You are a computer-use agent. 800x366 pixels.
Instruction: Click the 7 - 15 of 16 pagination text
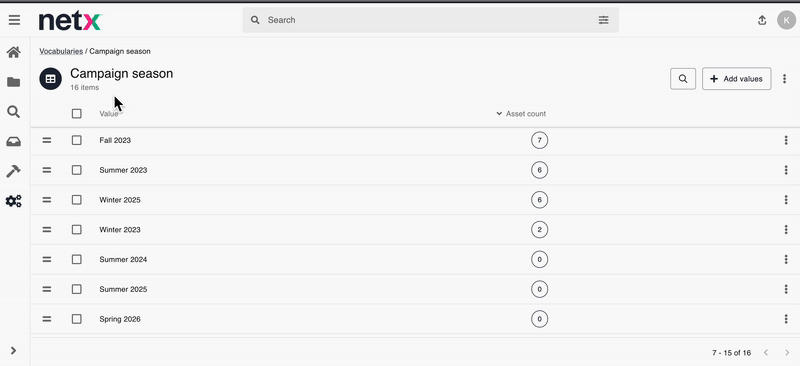[x=732, y=353]
